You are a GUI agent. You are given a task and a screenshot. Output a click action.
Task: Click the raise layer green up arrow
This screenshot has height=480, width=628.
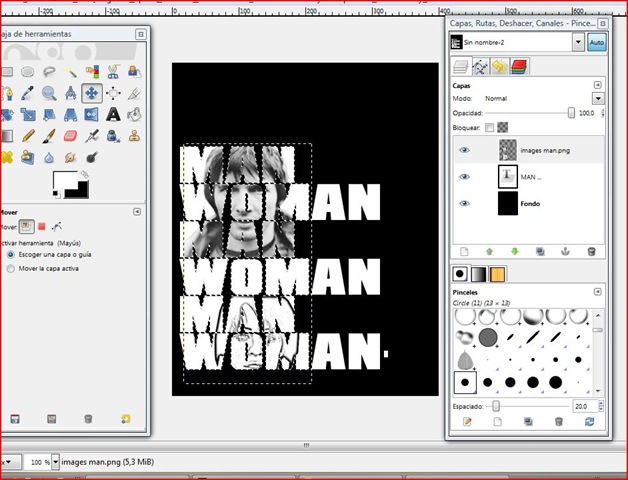[x=490, y=251]
